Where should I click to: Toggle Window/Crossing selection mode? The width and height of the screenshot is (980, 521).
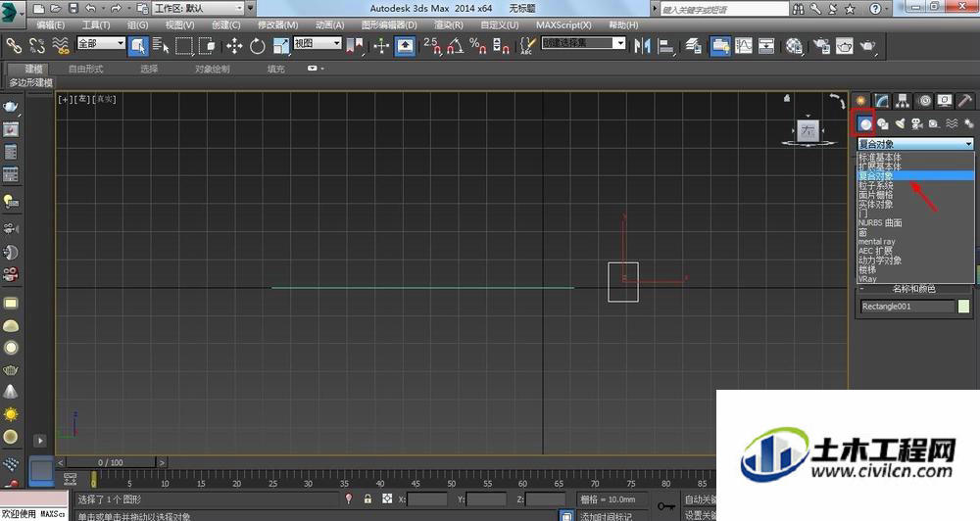[x=207, y=46]
